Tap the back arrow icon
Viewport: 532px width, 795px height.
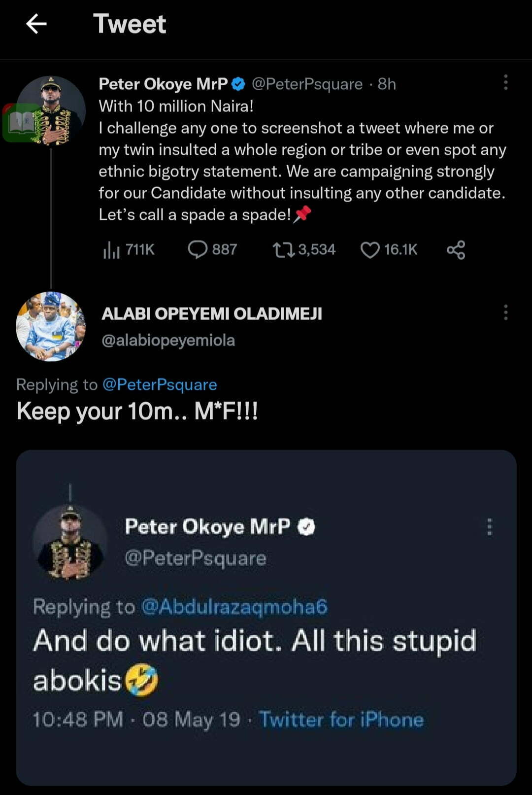click(36, 23)
